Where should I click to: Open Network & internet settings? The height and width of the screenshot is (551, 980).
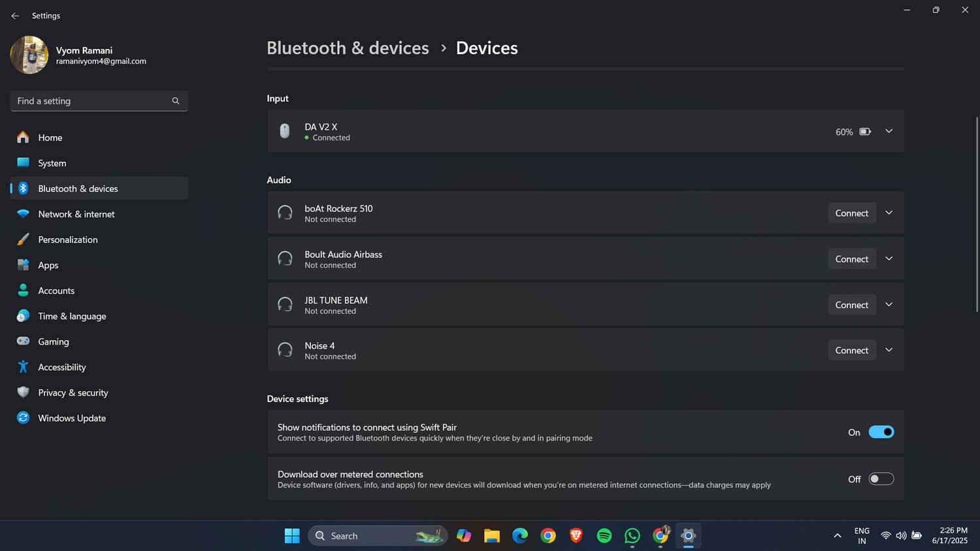coord(76,214)
